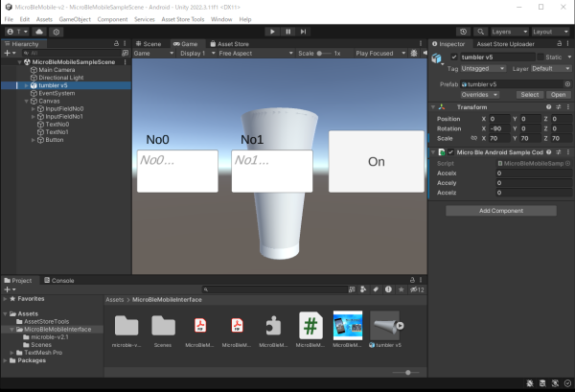
Task: Open Unity cloud services icon
Action: 38,32
